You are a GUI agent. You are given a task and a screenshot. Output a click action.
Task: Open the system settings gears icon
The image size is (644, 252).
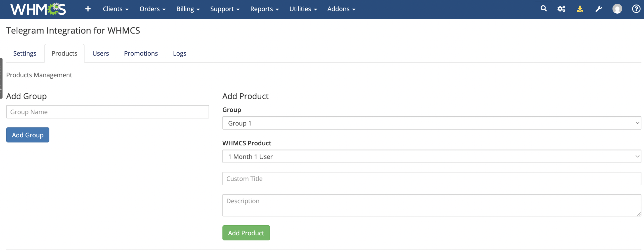tap(561, 9)
